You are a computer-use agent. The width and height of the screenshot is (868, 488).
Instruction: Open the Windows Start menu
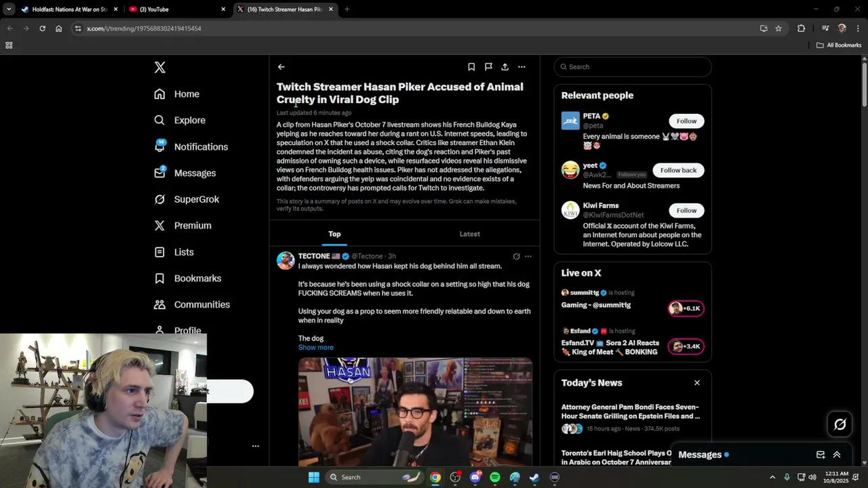pos(314,477)
